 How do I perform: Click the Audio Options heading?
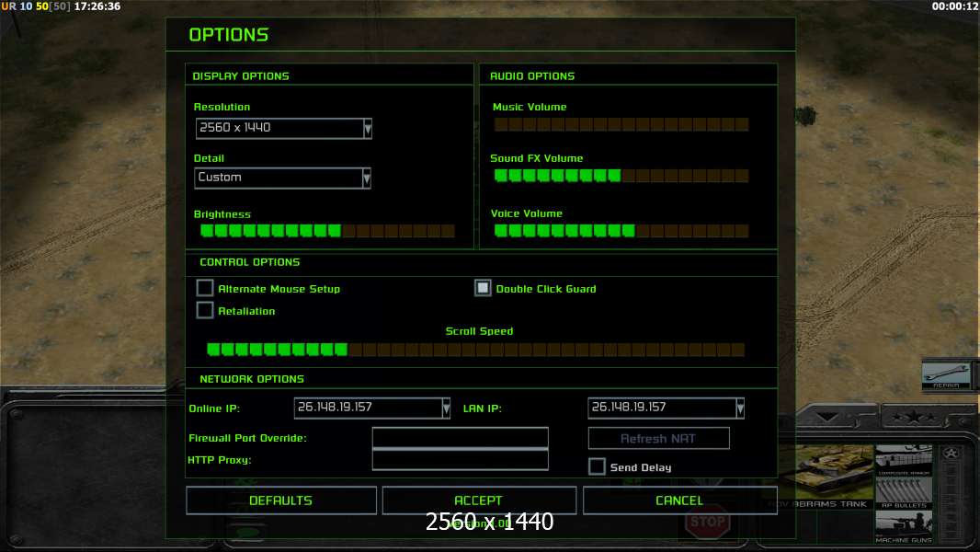(x=532, y=75)
